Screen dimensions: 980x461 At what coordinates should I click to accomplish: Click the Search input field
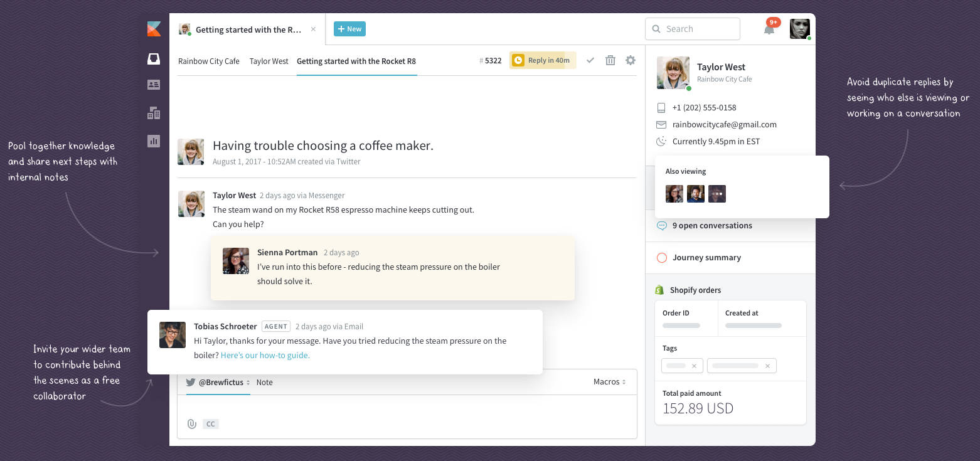click(693, 29)
